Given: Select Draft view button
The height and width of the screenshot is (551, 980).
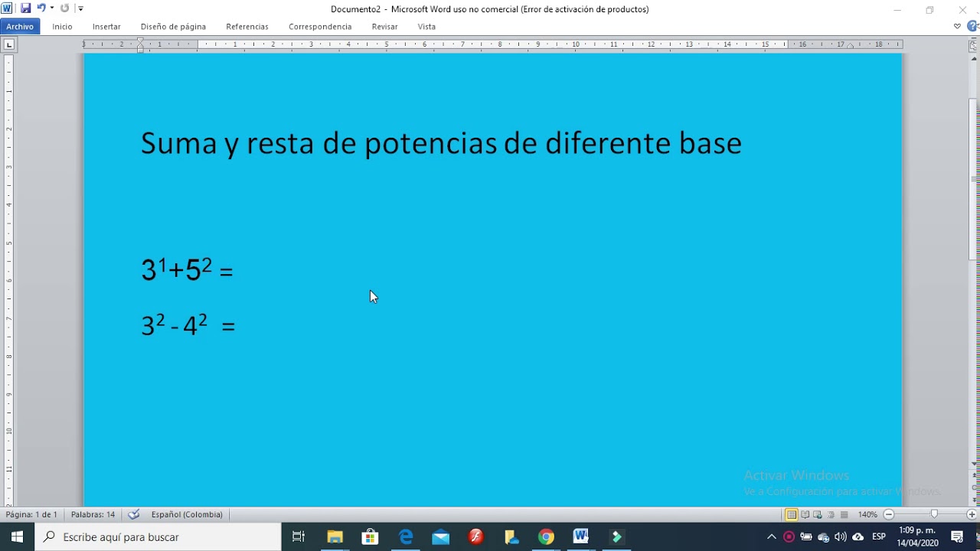Looking at the screenshot, I should (x=844, y=514).
